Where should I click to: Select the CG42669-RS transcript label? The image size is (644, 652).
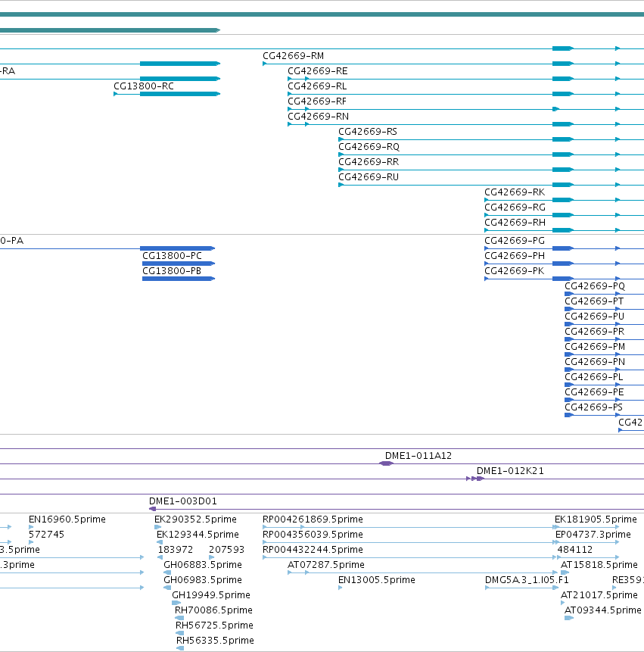367,132
